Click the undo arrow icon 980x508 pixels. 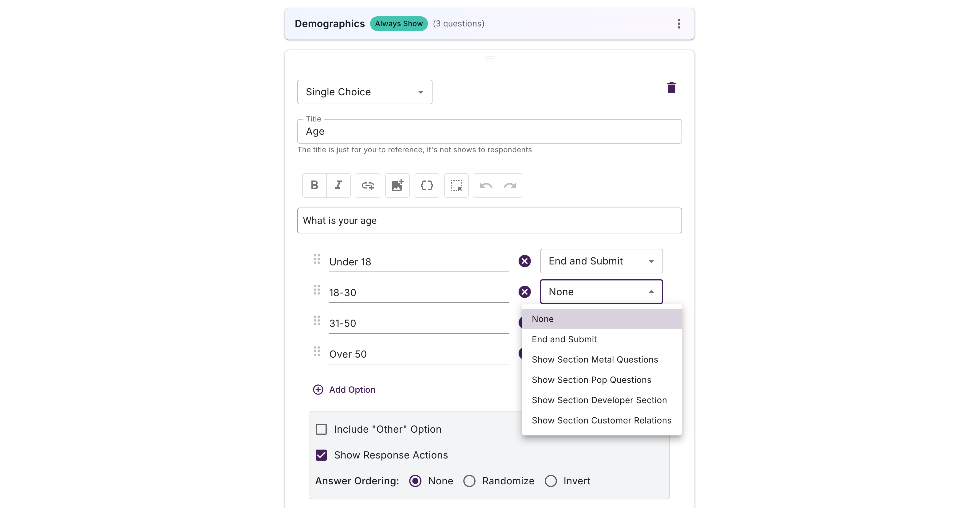pos(485,185)
